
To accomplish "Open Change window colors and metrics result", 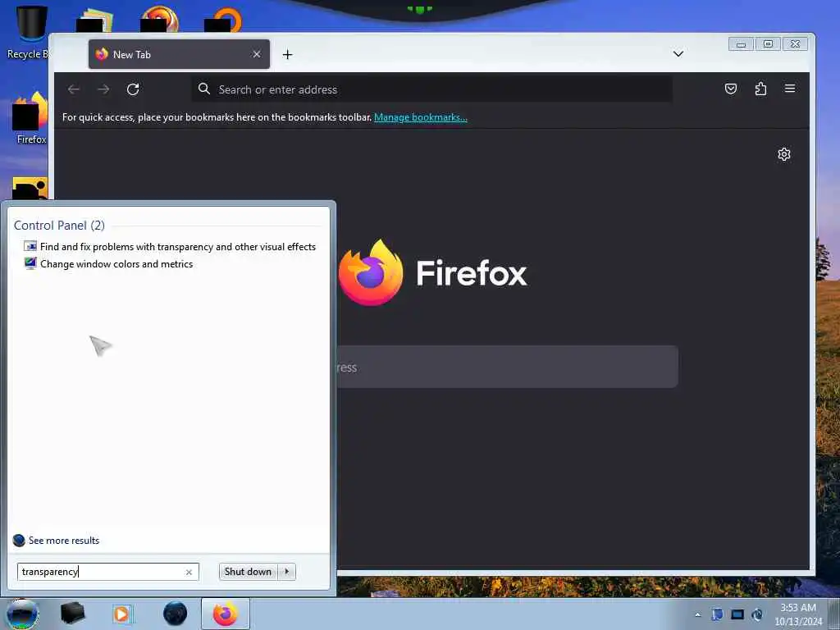I will [109, 264].
